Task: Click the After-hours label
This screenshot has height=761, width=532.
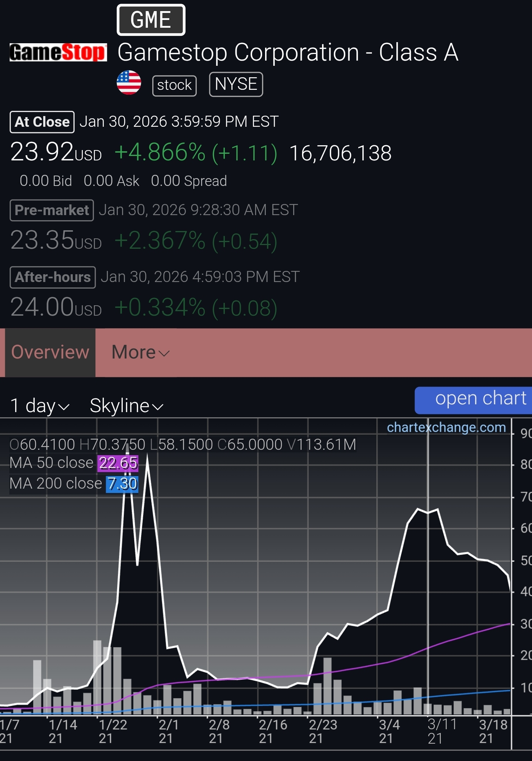Action: coord(53,277)
